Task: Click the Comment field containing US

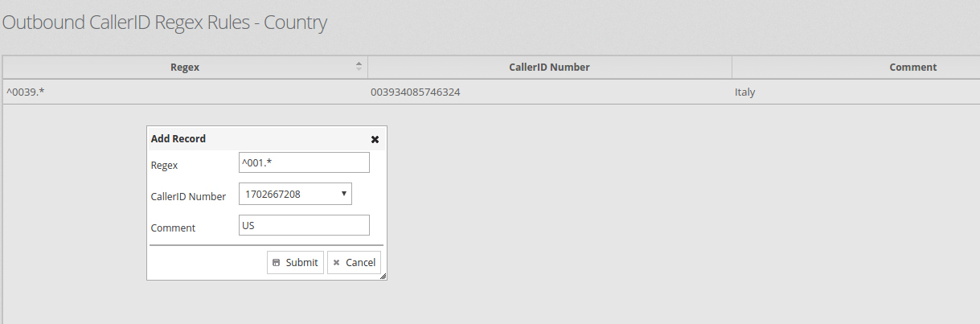Action: (304, 225)
